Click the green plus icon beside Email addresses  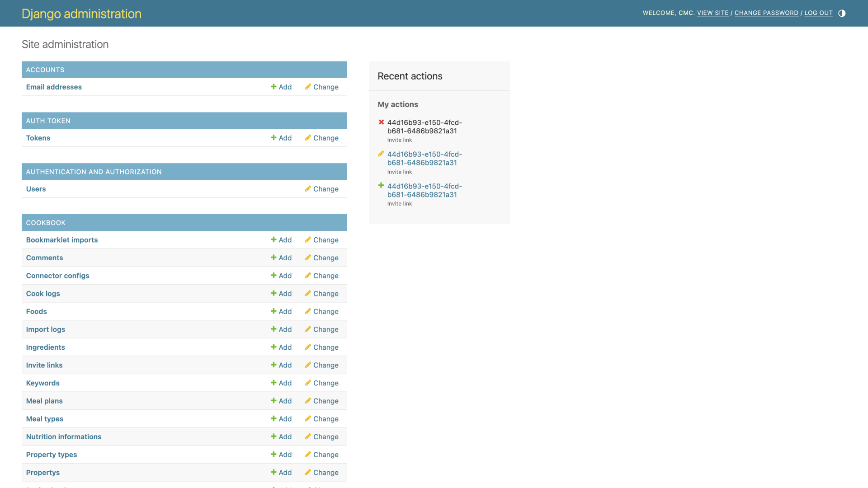(x=273, y=86)
